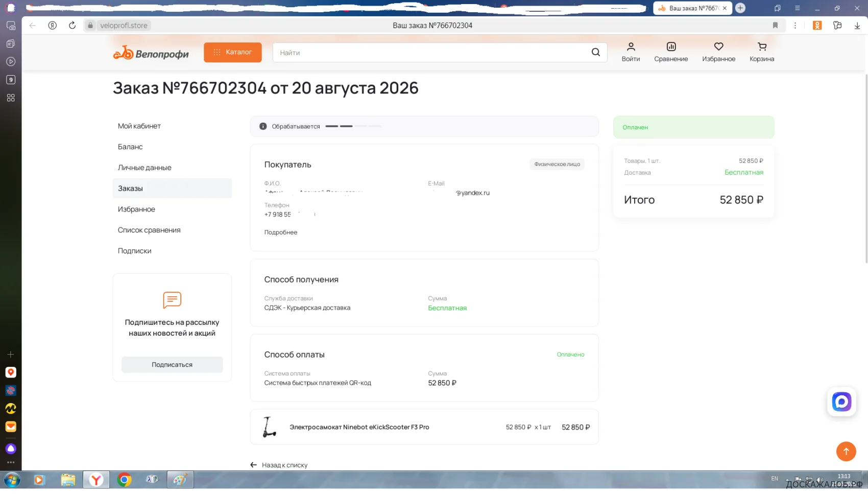This screenshot has width=868, height=494.
Task: Show more sidebar options via three dots
Action: click(x=11, y=462)
